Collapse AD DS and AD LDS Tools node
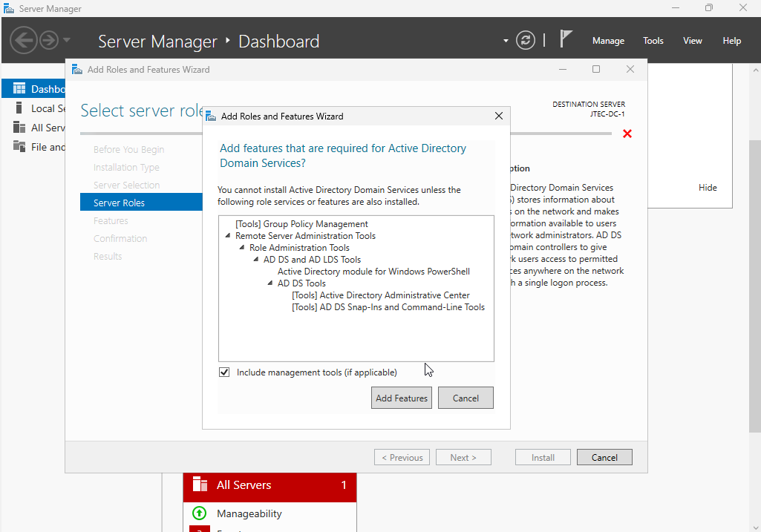Image resolution: width=761 pixels, height=532 pixels. pyautogui.click(x=255, y=260)
